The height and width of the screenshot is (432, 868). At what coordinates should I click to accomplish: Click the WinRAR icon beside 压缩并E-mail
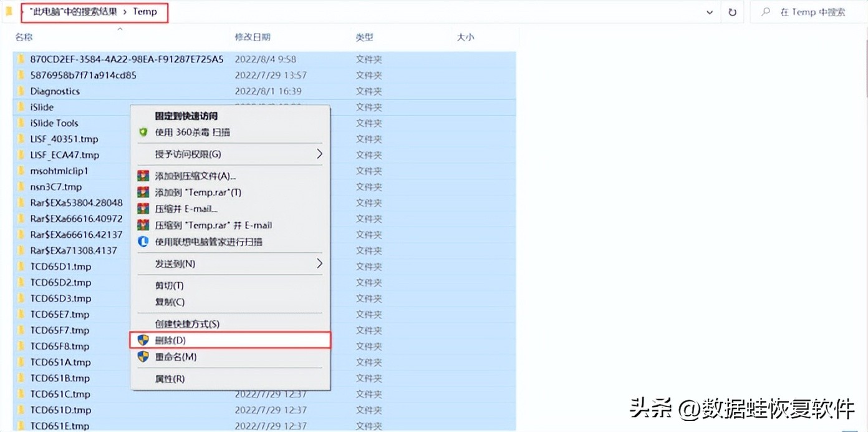[143, 209]
